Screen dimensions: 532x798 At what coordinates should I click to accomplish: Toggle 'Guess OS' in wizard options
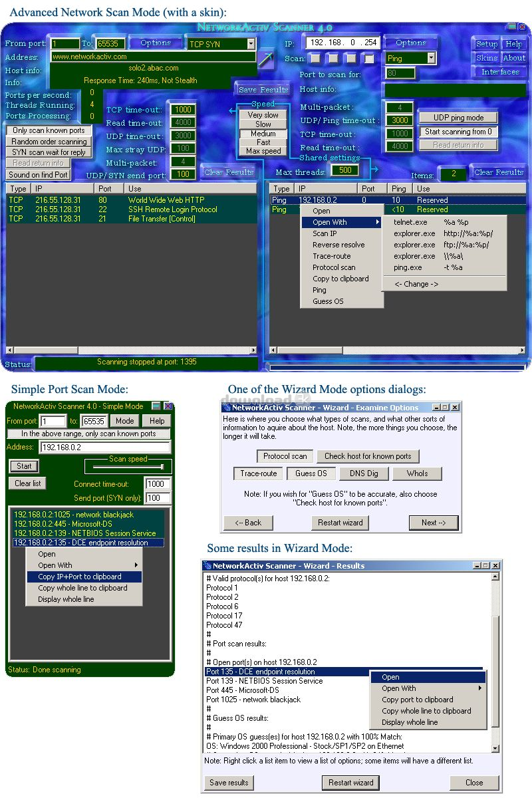[x=311, y=474]
